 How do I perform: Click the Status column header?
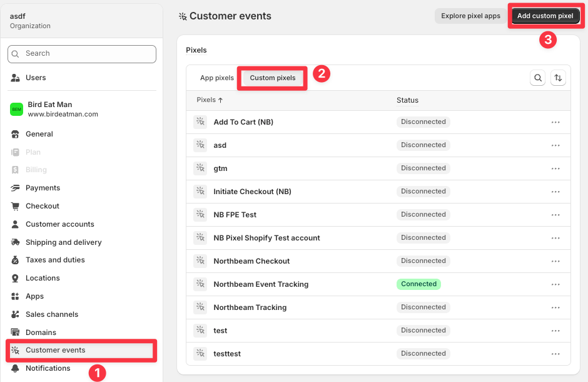(x=407, y=100)
